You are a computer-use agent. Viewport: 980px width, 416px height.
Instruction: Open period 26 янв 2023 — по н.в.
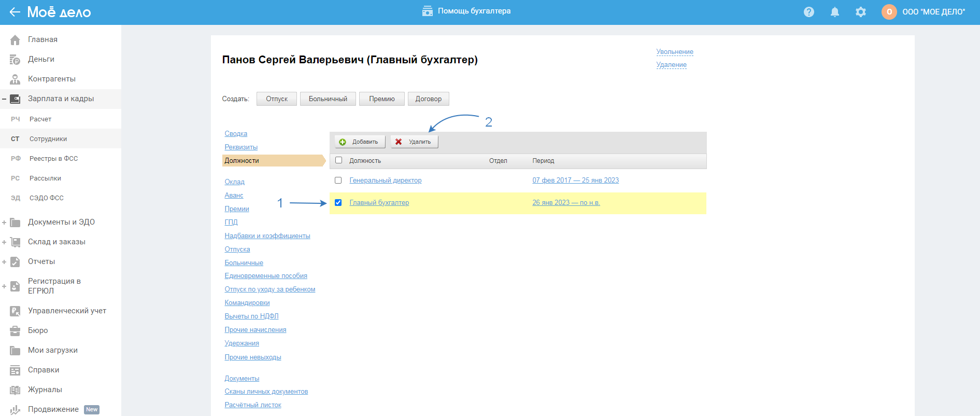pyautogui.click(x=566, y=203)
